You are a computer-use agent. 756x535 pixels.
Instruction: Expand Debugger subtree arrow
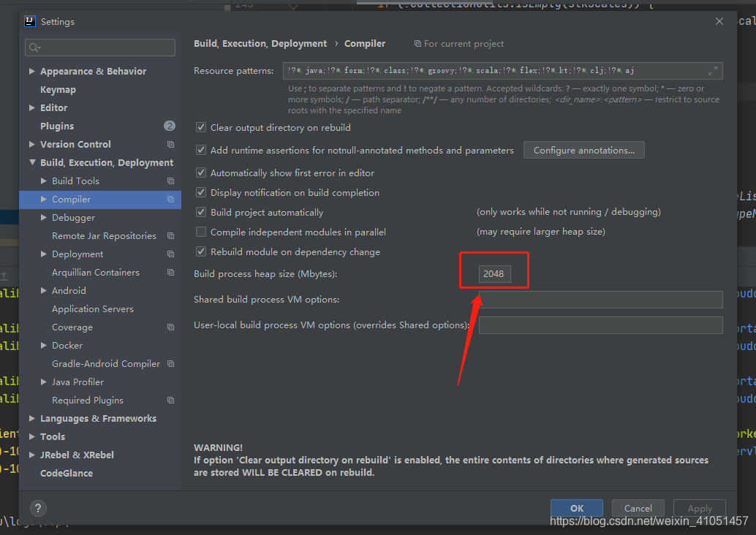[43, 217]
